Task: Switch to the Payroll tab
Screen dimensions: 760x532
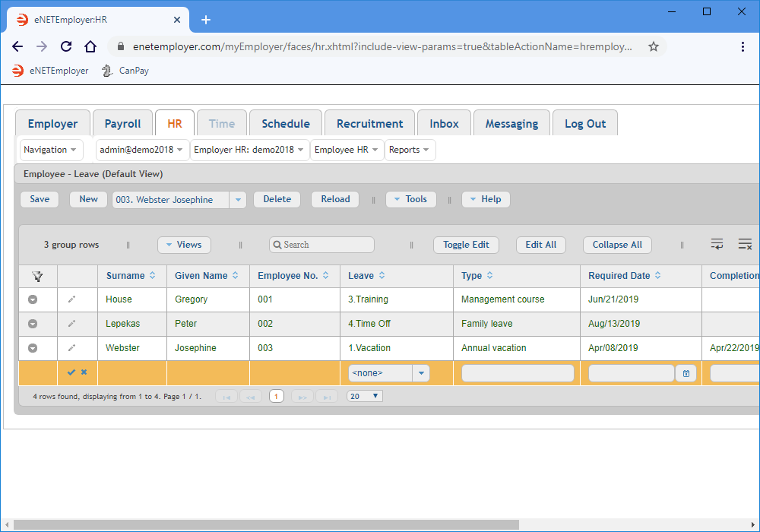Action: 122,124
